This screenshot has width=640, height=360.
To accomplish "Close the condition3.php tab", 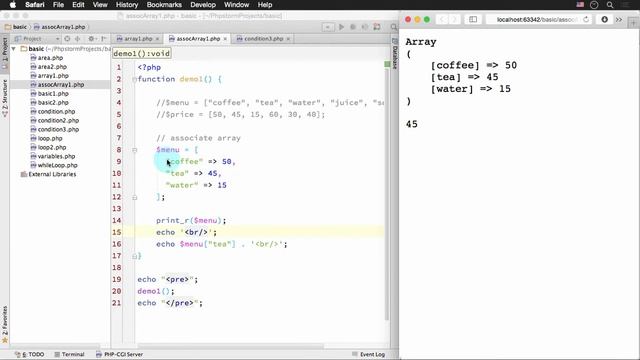I will tap(288, 39).
